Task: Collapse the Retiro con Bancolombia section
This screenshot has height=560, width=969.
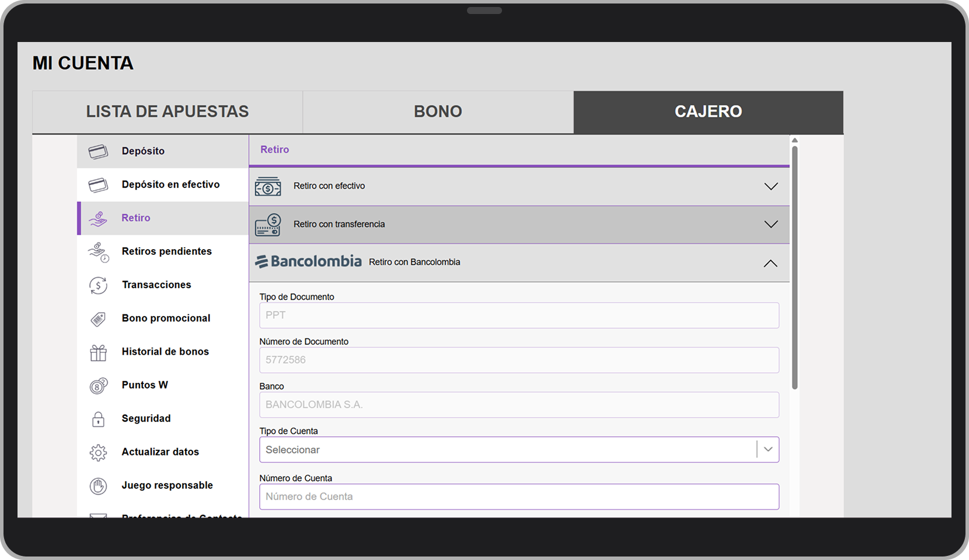Action: point(771,263)
